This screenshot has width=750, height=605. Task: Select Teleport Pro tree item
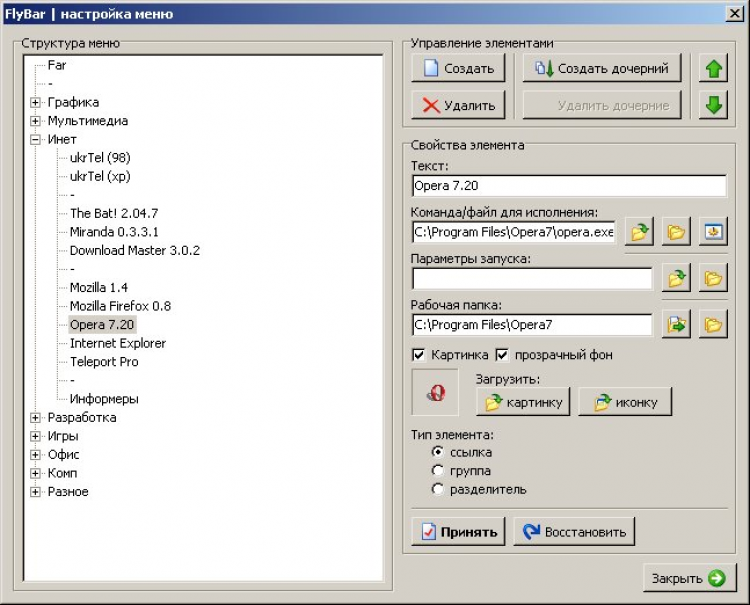104,362
